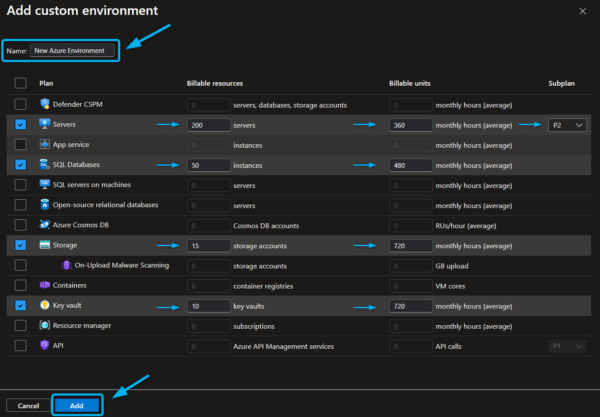Enable the App service checkbox
600x417 pixels.
(x=21, y=144)
